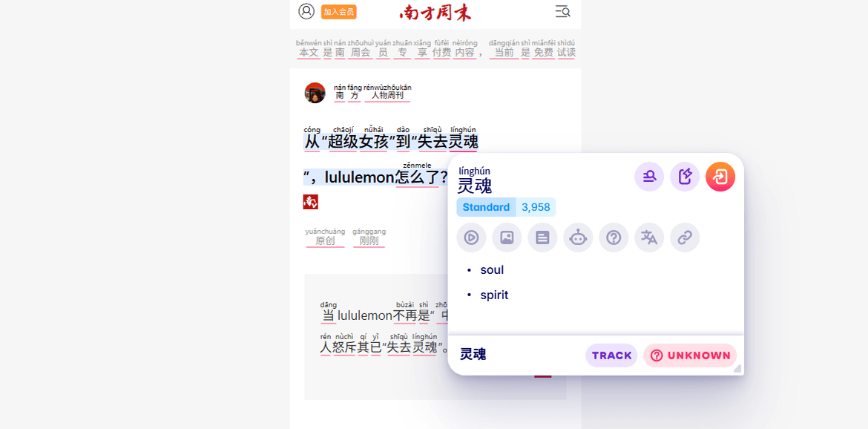View example sentences via the document icon

542,238
